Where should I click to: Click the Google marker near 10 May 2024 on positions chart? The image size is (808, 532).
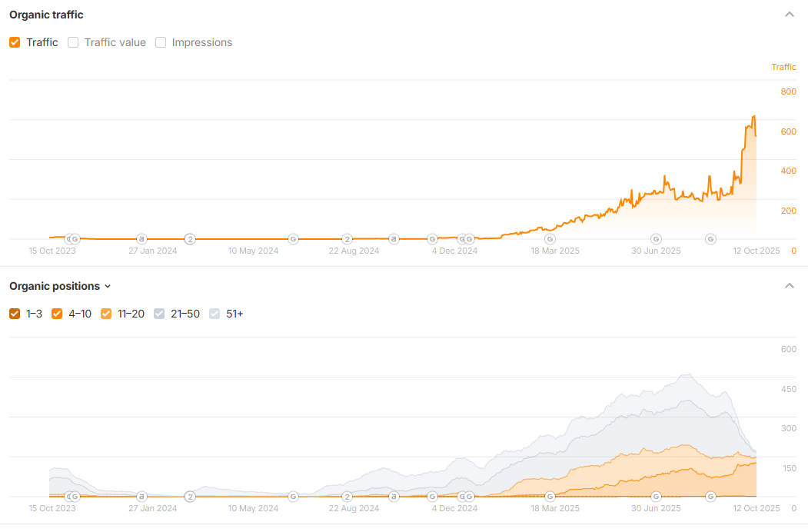[293, 497]
